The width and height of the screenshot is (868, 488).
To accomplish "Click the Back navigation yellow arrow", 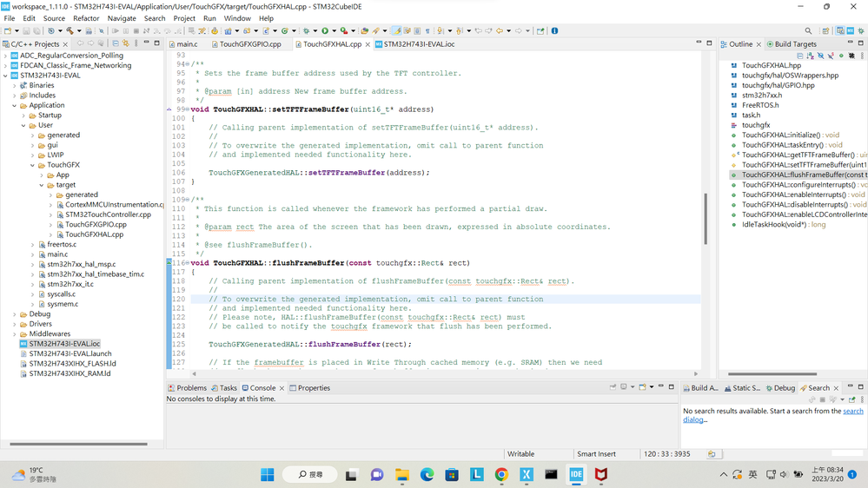I will (x=500, y=31).
